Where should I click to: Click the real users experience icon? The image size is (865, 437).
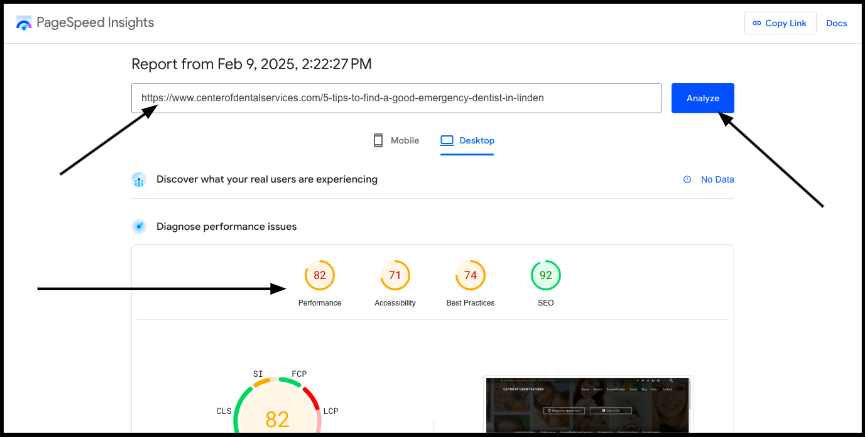[139, 179]
